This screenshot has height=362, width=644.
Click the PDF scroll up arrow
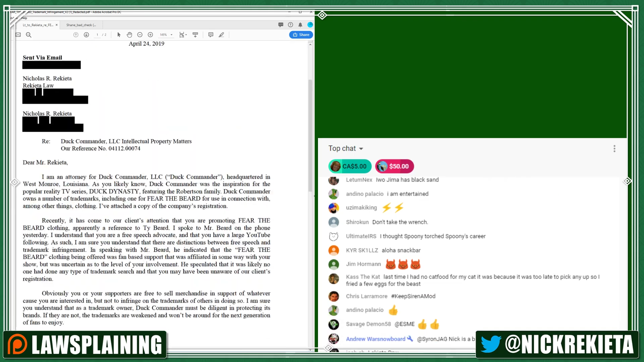310,44
